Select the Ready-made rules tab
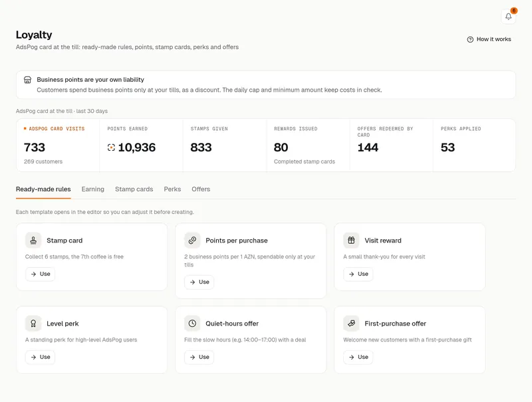 tap(43, 189)
